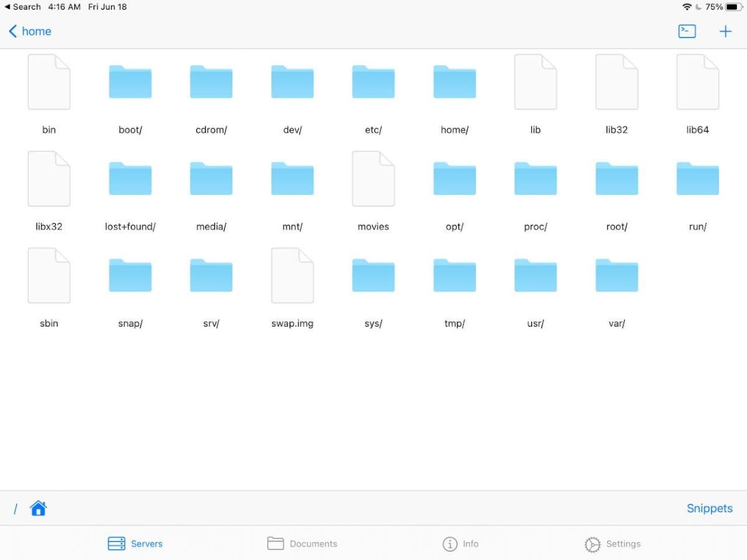Viewport: 747px width, 560px height.
Task: Open the cdrom/ folder icon
Action: click(x=211, y=82)
